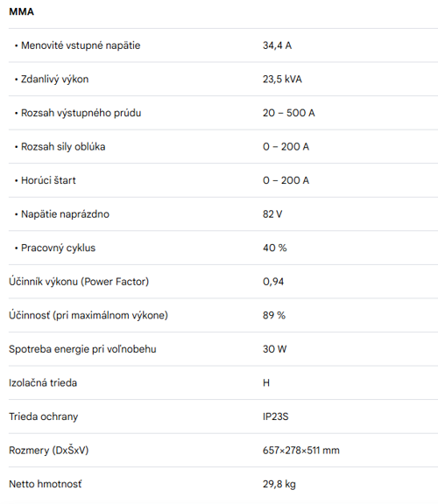Select the 40 % duty cycle value
438x504 pixels.
tap(274, 248)
